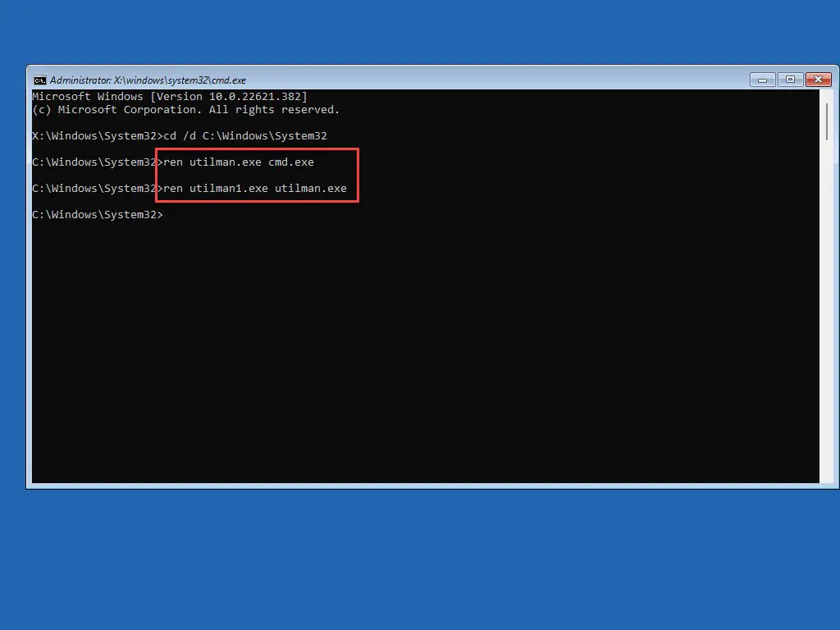
Task: Click the restore window icon
Action: [789, 80]
